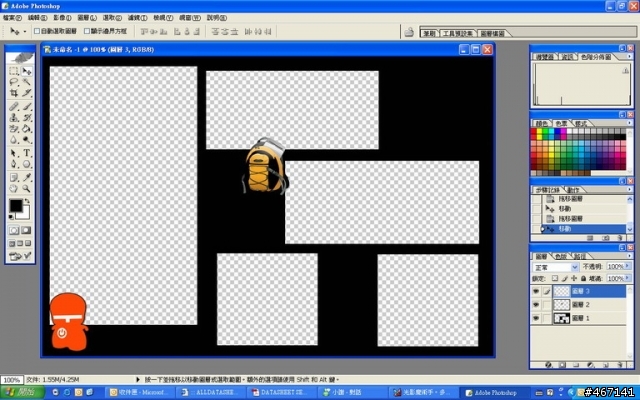Image resolution: width=640 pixels, height=400 pixels.
Task: Open the fill 100% slider arrow
Action: coord(628,278)
